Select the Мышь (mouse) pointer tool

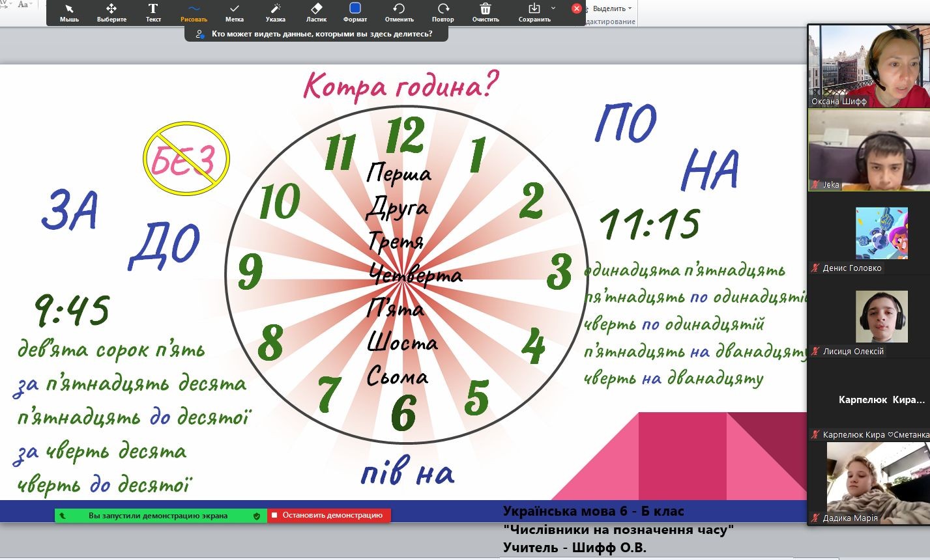click(x=69, y=12)
